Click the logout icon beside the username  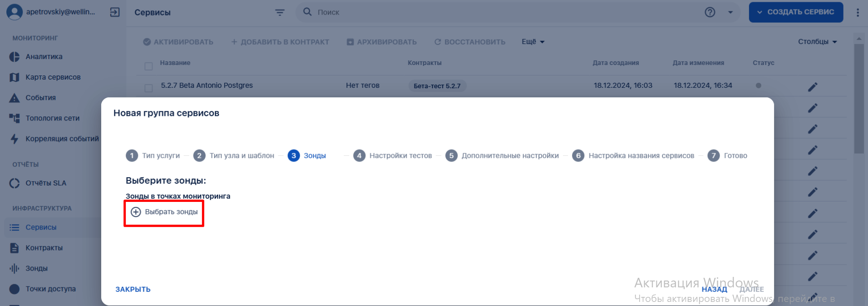[x=115, y=12]
